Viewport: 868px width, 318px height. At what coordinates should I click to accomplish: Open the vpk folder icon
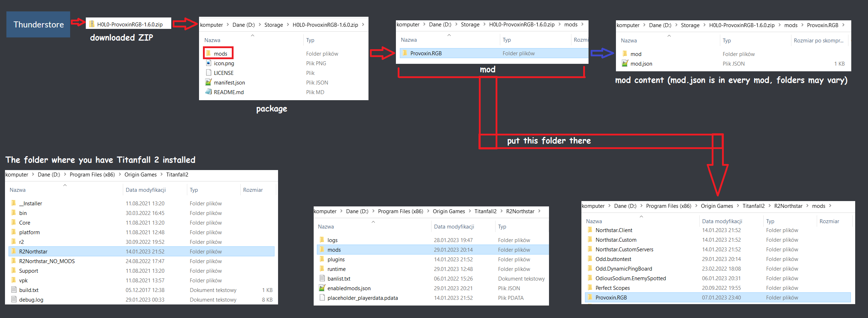pyautogui.click(x=14, y=280)
